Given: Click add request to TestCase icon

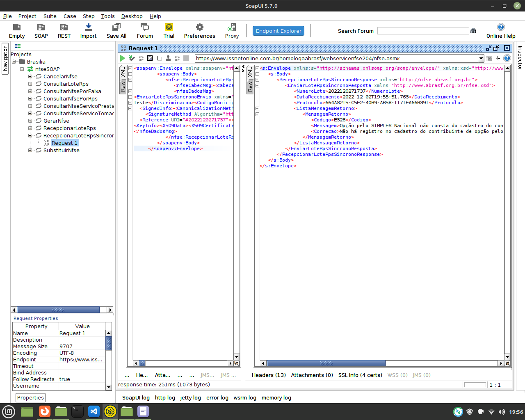Looking at the screenshot, I should pos(132,58).
